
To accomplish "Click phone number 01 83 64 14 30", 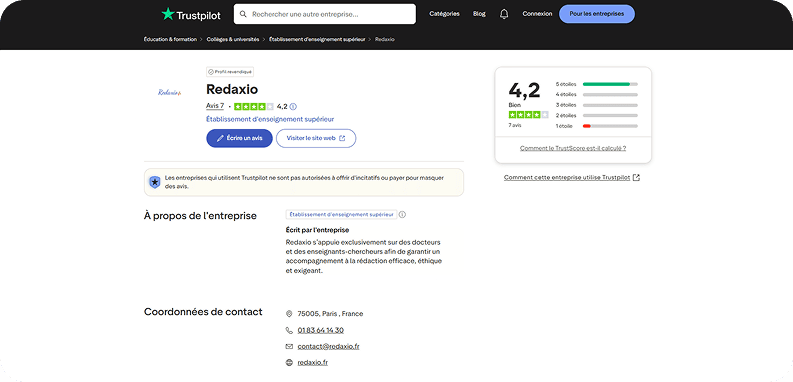I will coord(321,330).
